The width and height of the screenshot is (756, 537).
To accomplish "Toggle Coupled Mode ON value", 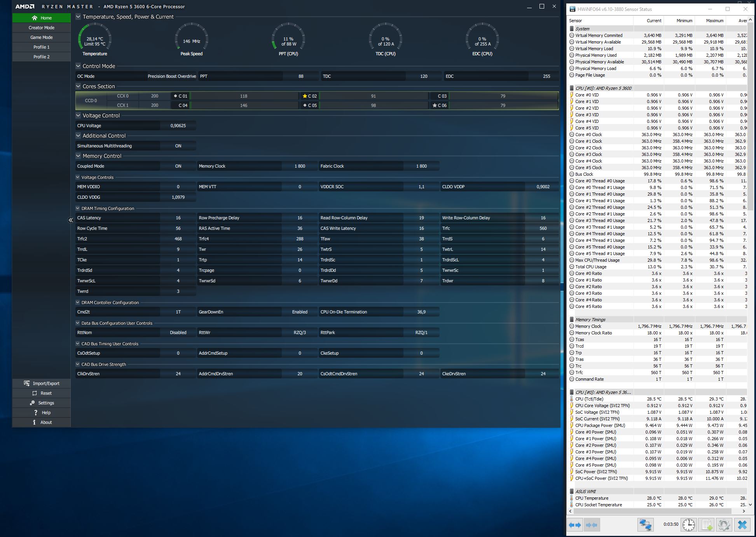I will tap(178, 166).
